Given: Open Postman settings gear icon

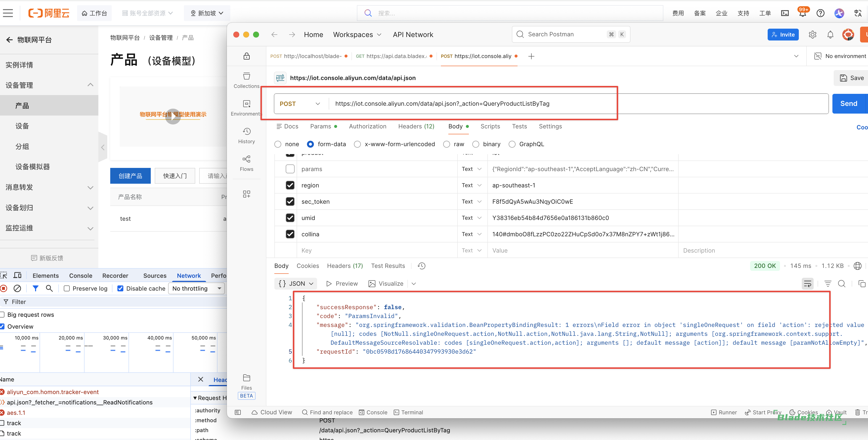Looking at the screenshot, I should (x=812, y=35).
